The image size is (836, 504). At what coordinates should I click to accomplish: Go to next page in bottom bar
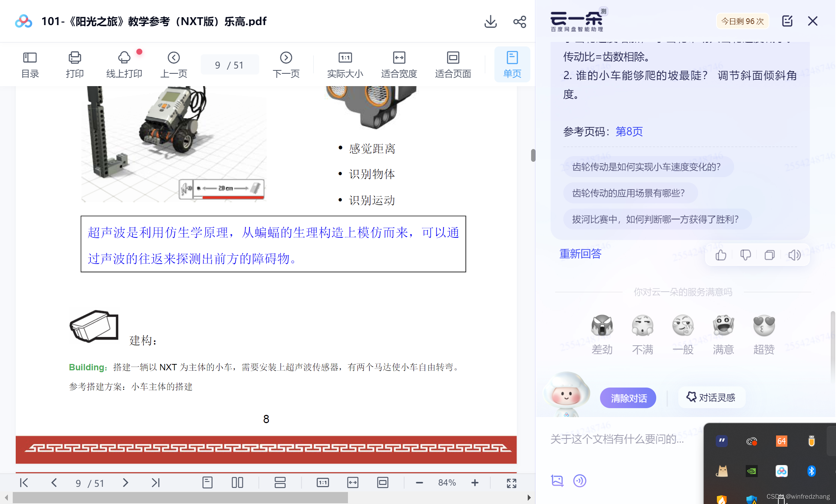125,483
